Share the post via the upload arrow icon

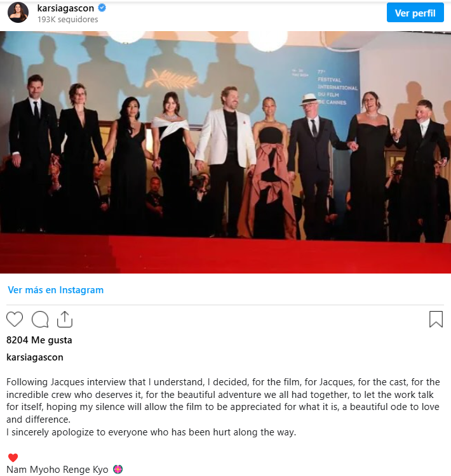(x=65, y=319)
